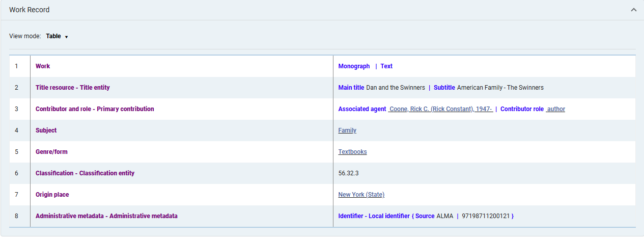The width and height of the screenshot is (644, 238).
Task: Collapse the Work Record panel chevron
Action: [x=633, y=10]
